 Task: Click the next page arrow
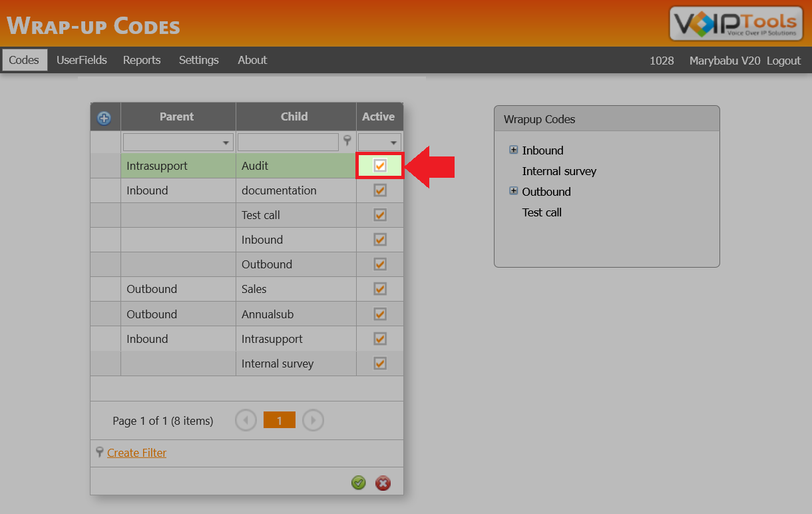(x=313, y=419)
